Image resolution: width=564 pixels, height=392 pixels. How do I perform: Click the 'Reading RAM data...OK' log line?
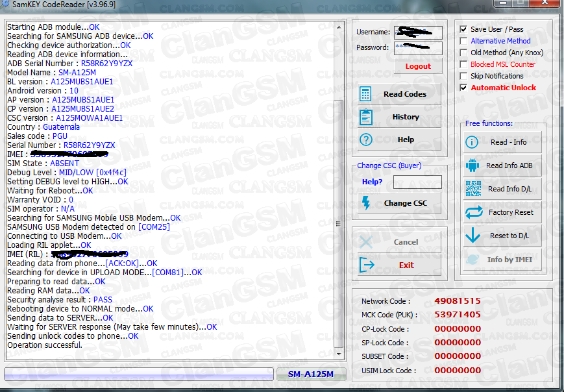pos(49,291)
